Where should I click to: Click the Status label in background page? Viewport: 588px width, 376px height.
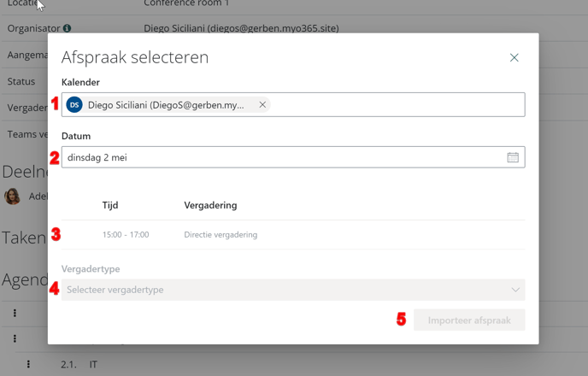coord(21,81)
